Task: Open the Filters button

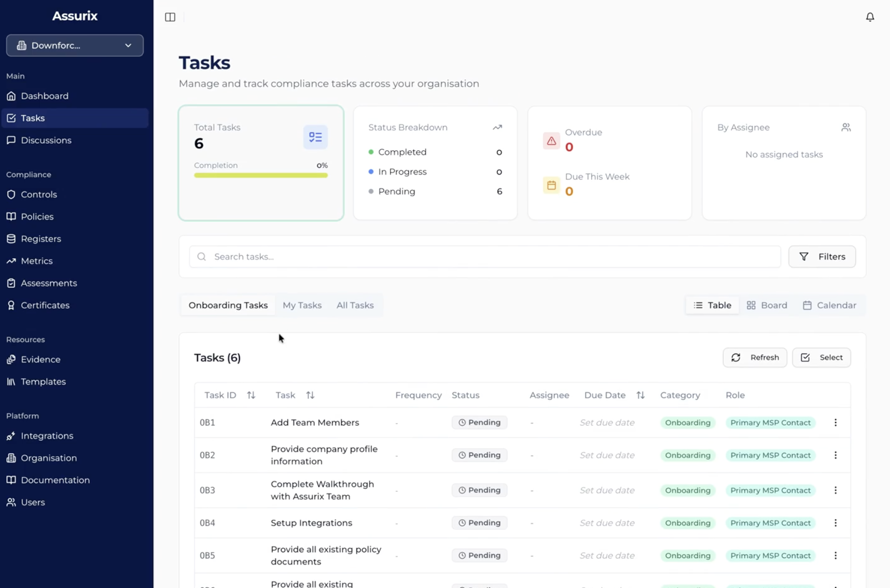Action: [822, 257]
